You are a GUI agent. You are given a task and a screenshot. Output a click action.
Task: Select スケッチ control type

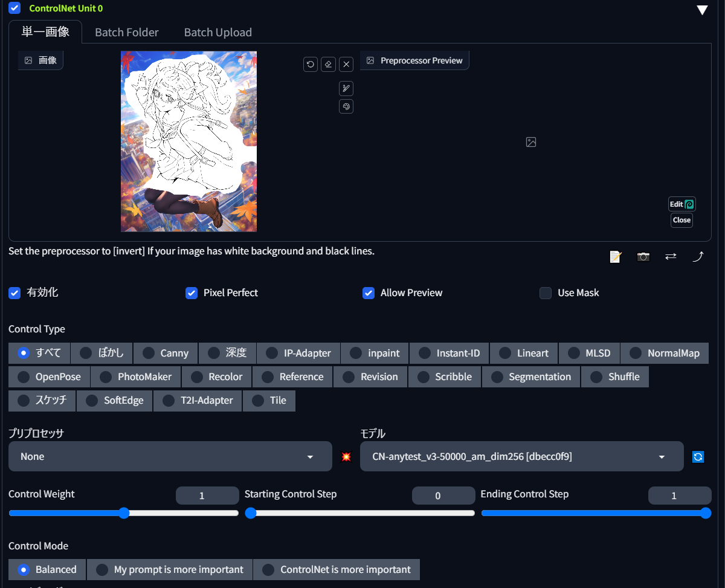pyautogui.click(x=42, y=400)
